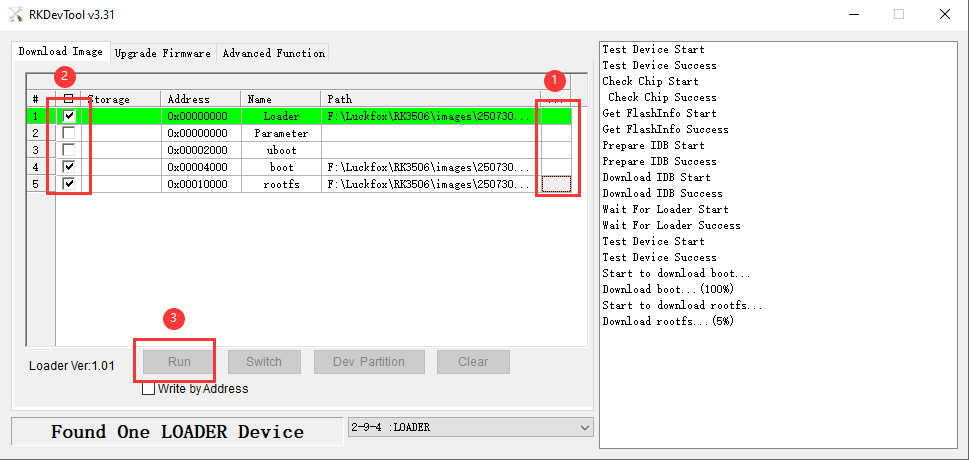This screenshot has height=460, width=969.
Task: Minimize the RKDevTool window
Action: click(x=852, y=14)
